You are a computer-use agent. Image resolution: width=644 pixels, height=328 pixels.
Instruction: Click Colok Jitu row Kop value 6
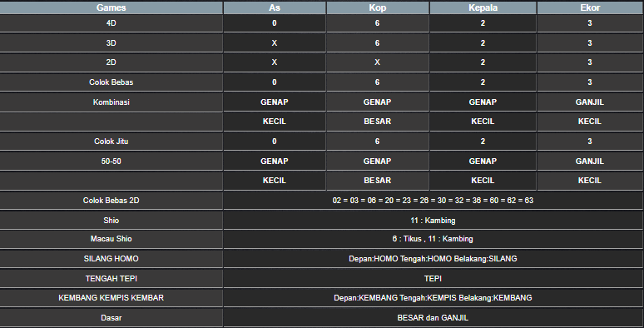tap(378, 141)
